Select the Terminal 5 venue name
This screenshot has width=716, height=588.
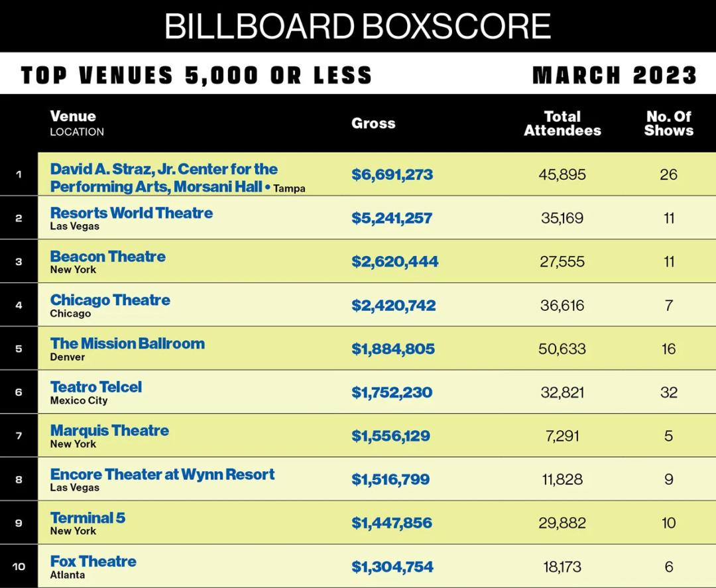88,518
